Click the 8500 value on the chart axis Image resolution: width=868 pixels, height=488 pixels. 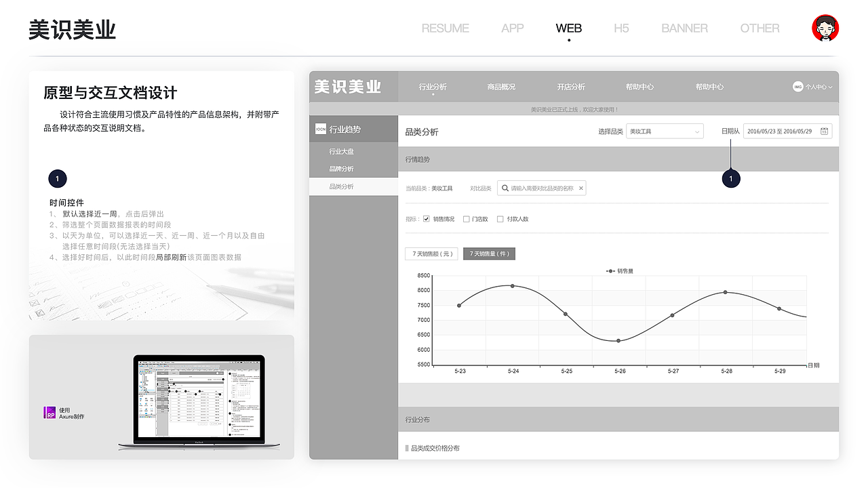tap(424, 276)
